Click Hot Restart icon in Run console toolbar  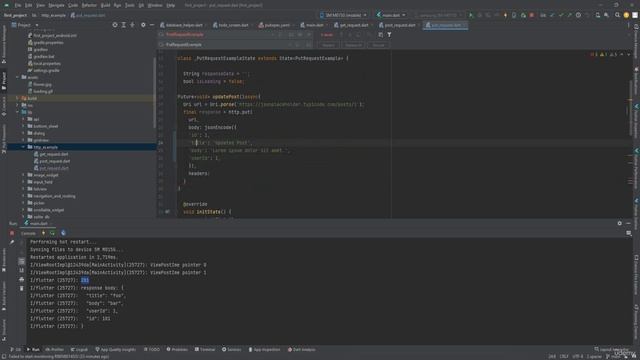click(x=53, y=233)
